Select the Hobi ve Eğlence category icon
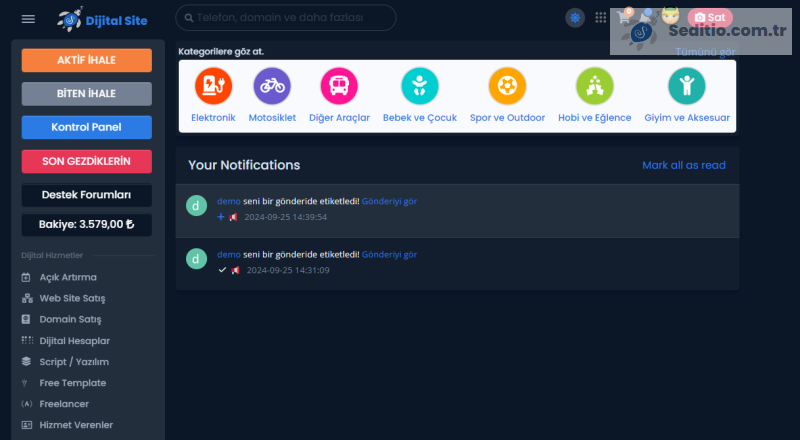Image resolution: width=800 pixels, height=440 pixels. pyautogui.click(x=594, y=86)
